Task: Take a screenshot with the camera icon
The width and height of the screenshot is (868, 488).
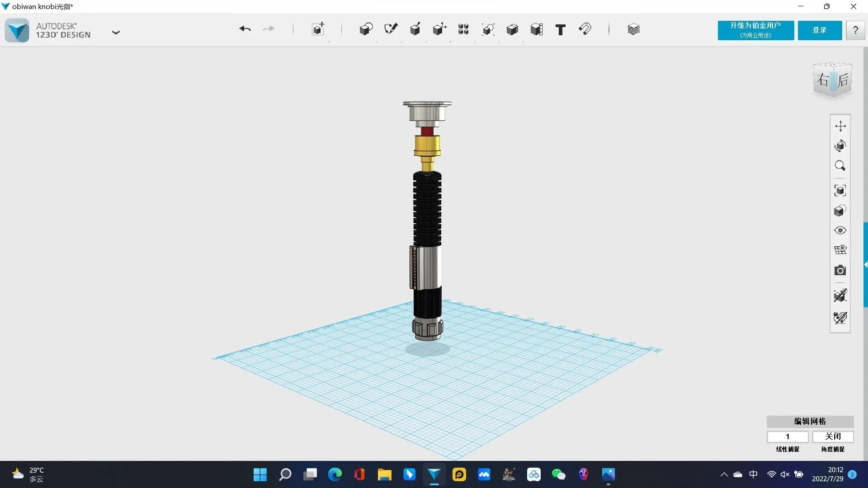Action: pyautogui.click(x=840, y=270)
